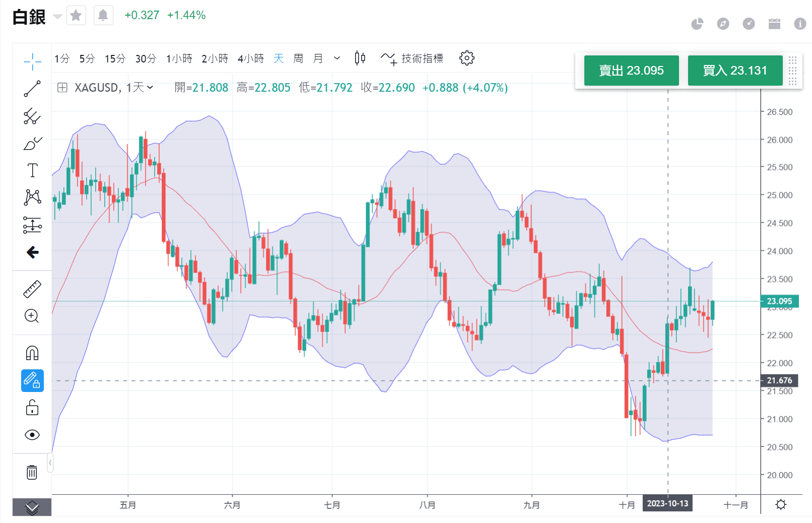Click the 賣出 23.095 sell button
Image resolution: width=812 pixels, height=523 pixels.
(x=631, y=71)
